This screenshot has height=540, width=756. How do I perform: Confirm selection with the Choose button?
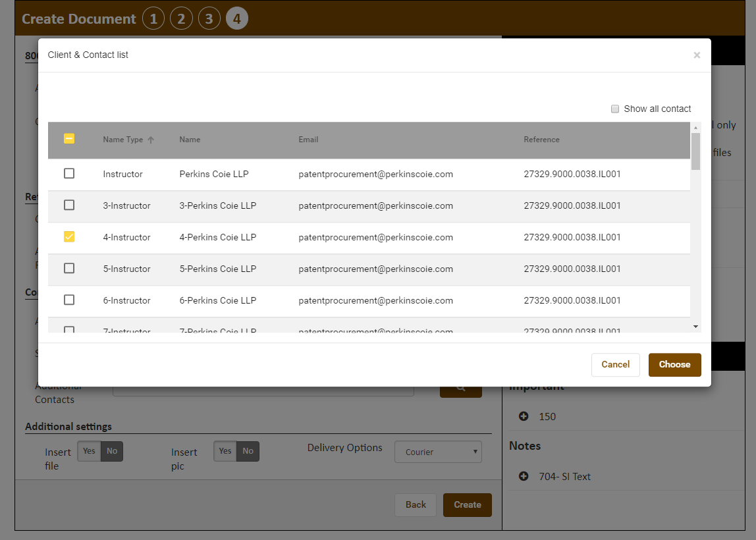pyautogui.click(x=674, y=365)
